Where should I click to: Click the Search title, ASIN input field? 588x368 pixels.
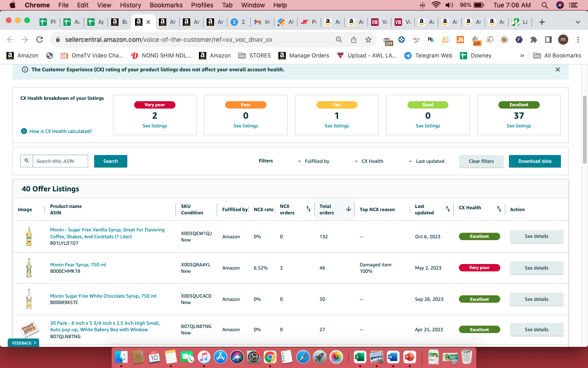(60, 161)
